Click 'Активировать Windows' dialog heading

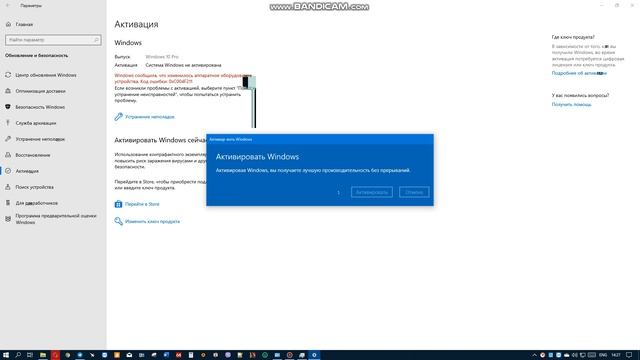257,157
